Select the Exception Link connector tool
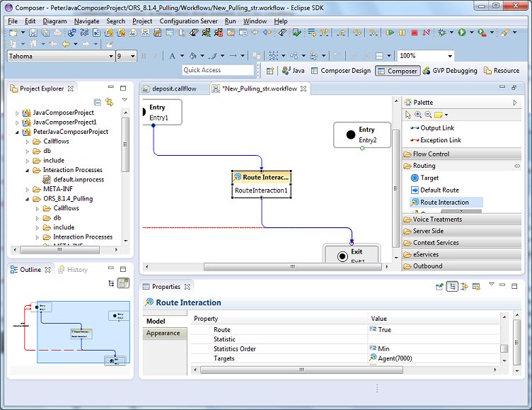This screenshot has width=532, height=410. tap(440, 140)
